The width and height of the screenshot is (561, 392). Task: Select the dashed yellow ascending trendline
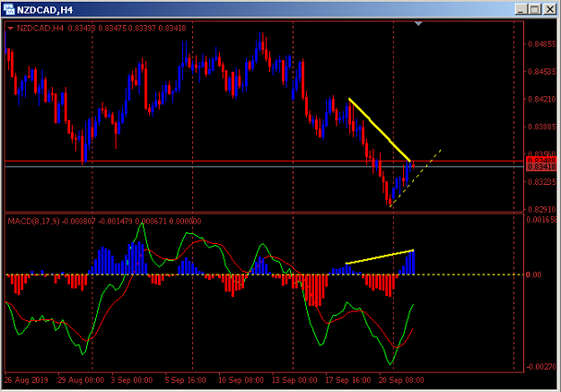(x=416, y=179)
